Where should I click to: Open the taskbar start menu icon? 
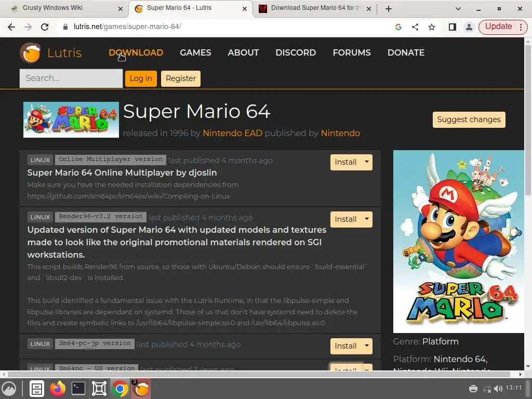click(9, 389)
